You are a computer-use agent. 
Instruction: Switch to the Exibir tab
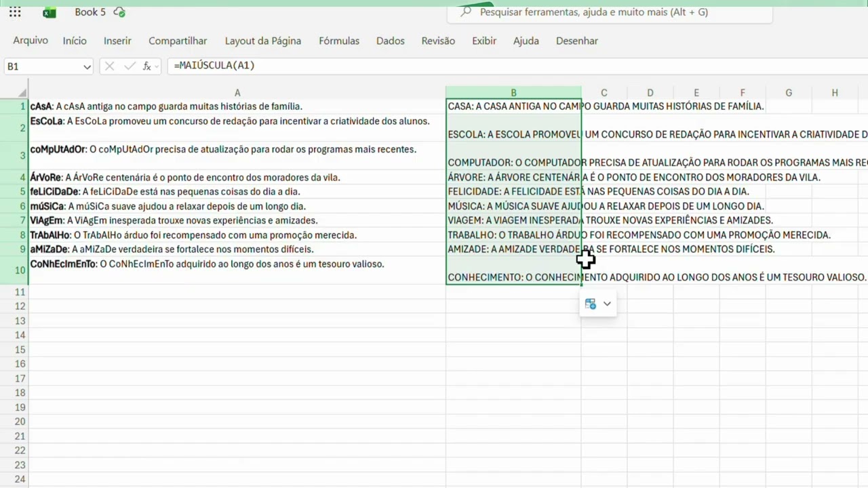(x=484, y=41)
